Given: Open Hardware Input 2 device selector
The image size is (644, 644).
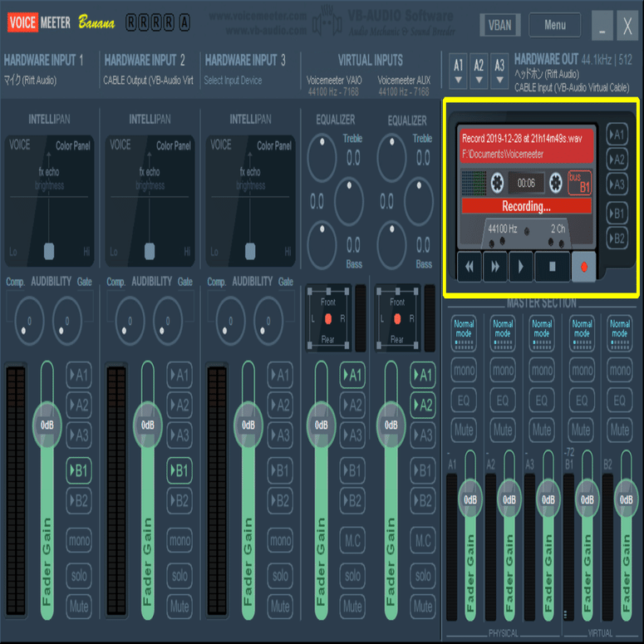Looking at the screenshot, I should pyautogui.click(x=148, y=80).
